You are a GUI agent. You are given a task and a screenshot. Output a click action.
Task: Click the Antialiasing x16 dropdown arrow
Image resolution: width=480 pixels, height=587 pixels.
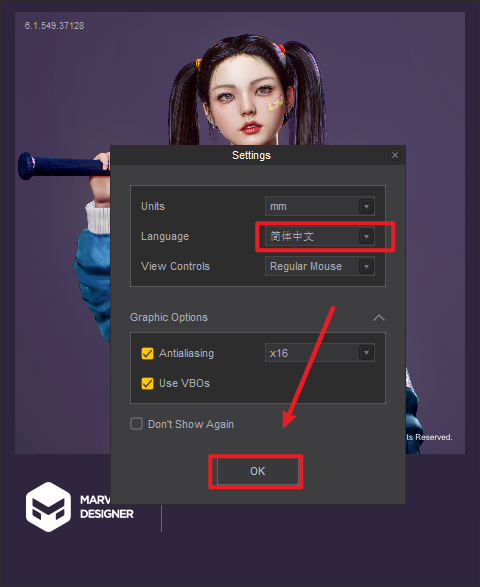[367, 353]
